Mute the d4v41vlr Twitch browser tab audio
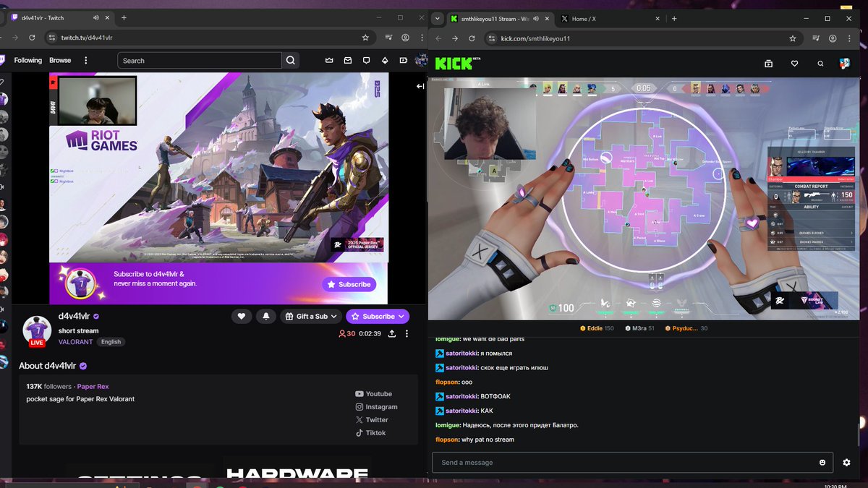 point(97,17)
